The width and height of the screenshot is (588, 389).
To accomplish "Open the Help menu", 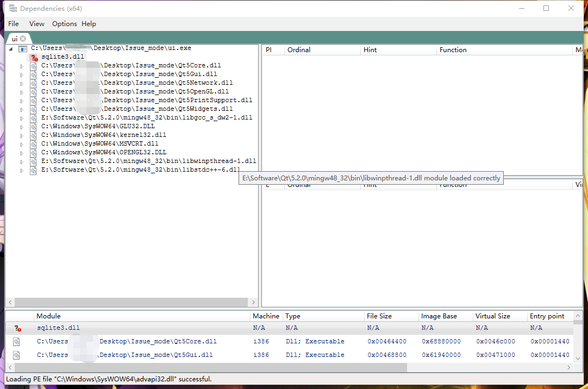I will tap(89, 24).
